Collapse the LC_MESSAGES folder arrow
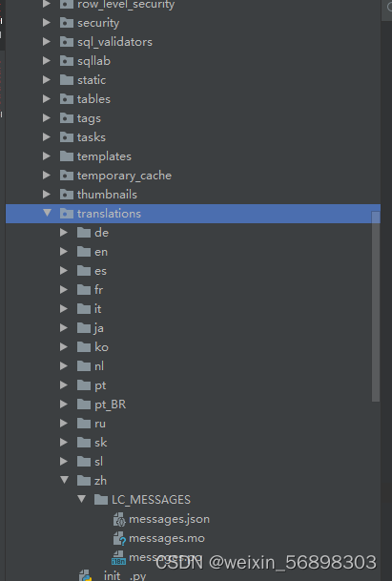This screenshot has width=392, height=581. click(x=82, y=499)
